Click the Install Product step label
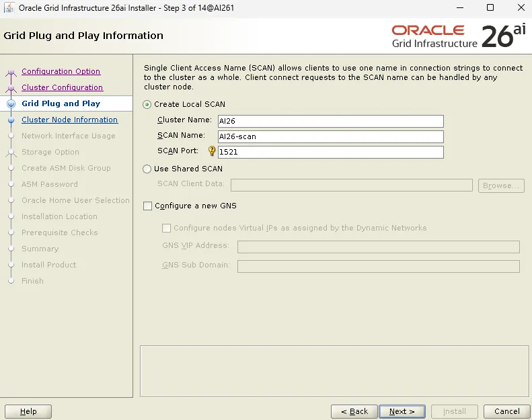Image resolution: width=532 pixels, height=420 pixels. (x=49, y=265)
